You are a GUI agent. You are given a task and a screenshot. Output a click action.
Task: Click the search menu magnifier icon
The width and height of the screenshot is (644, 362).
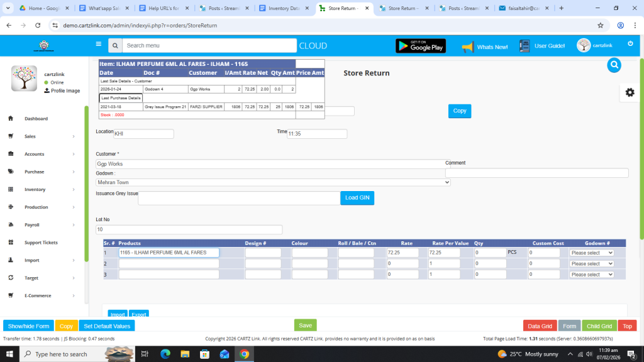[114, 46]
